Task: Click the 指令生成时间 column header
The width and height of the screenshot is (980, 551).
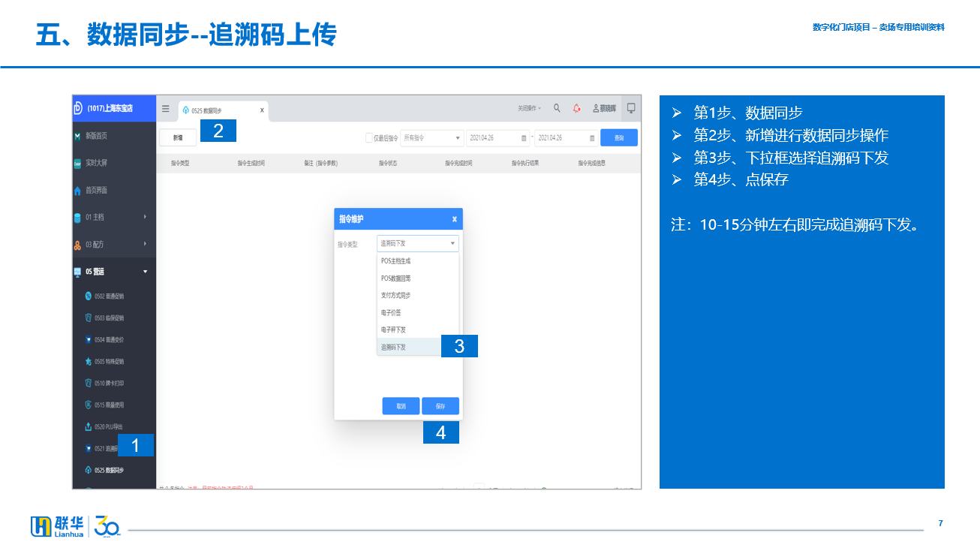Action: [x=251, y=163]
